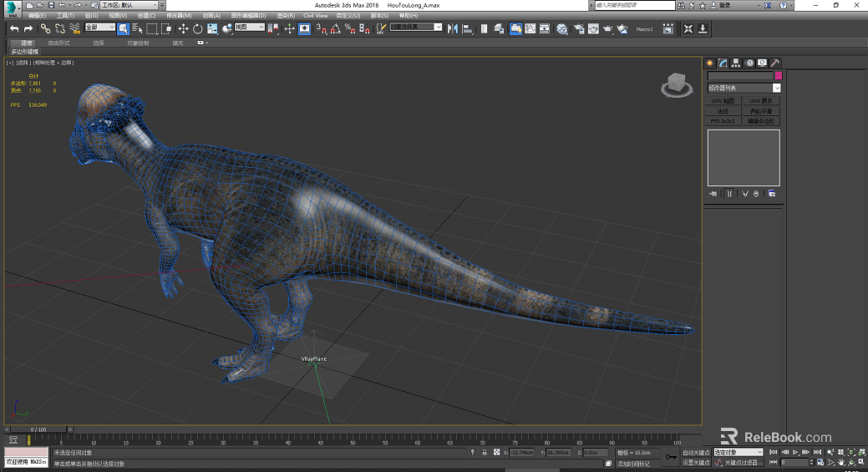Open Render Setup teapot icon
Screen dimensions: 868x472
[x=579, y=28]
